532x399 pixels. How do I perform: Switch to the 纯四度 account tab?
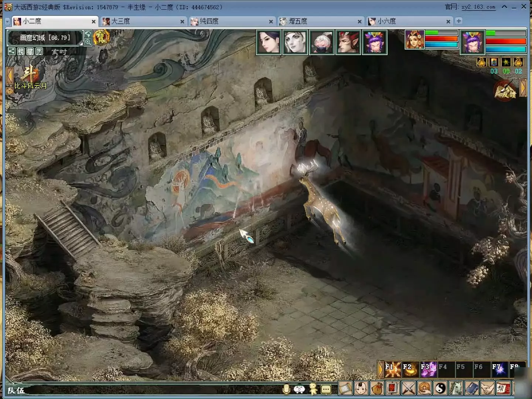click(x=232, y=21)
